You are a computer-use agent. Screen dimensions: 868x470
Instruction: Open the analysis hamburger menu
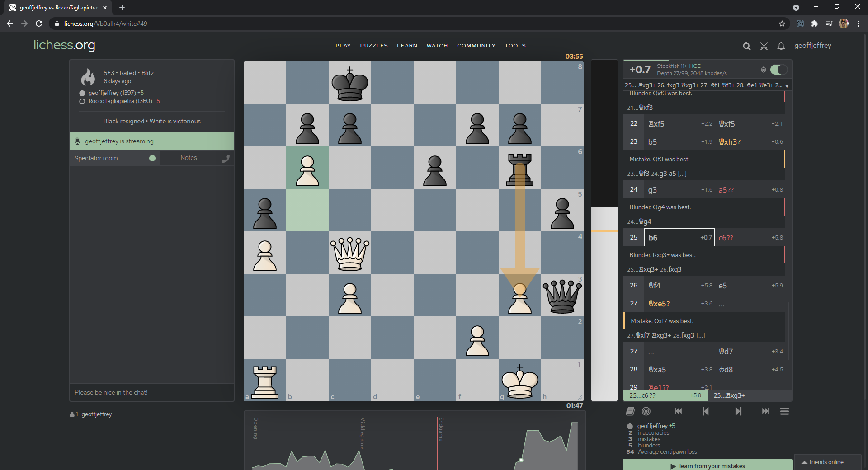coord(785,411)
